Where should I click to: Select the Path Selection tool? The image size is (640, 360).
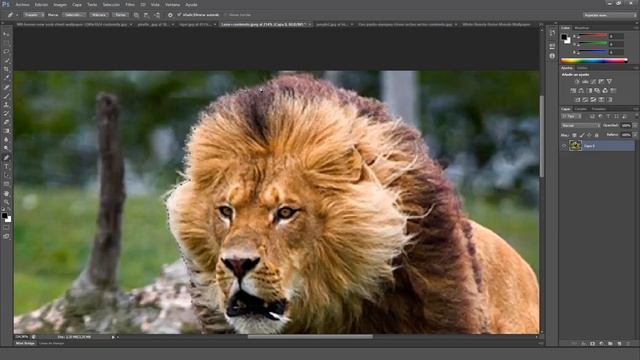pos(6,175)
